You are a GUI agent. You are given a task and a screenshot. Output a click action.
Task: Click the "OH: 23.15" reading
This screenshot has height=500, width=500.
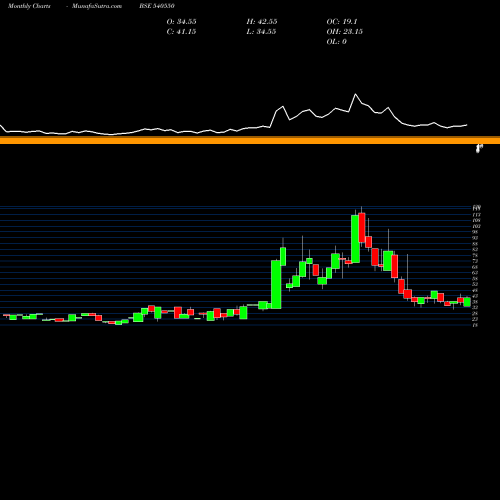[x=345, y=32]
